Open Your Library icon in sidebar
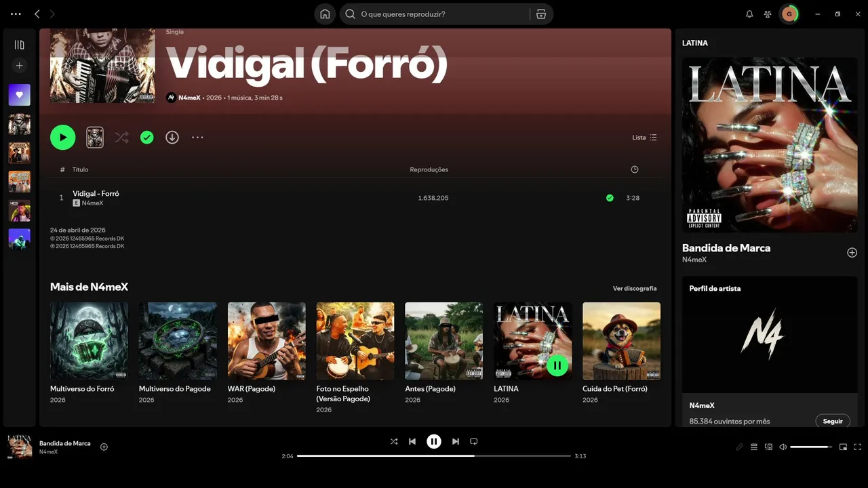 click(x=19, y=45)
